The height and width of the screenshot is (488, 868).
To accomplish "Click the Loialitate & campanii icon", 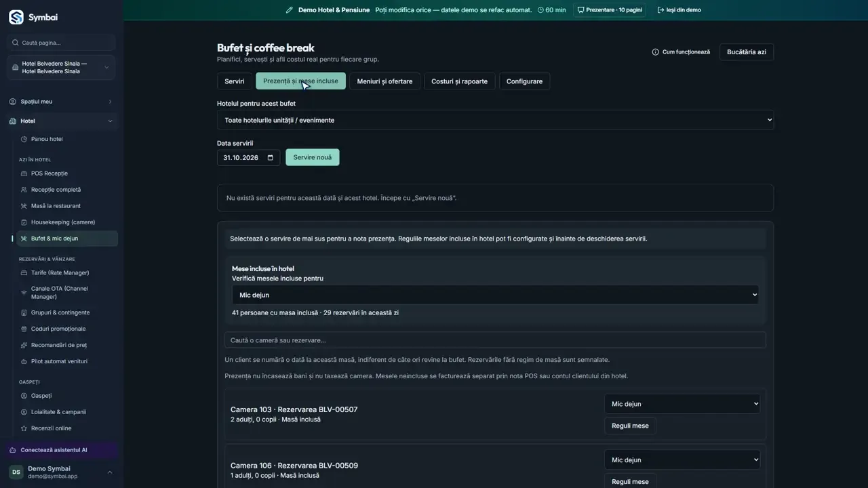I will (24, 412).
